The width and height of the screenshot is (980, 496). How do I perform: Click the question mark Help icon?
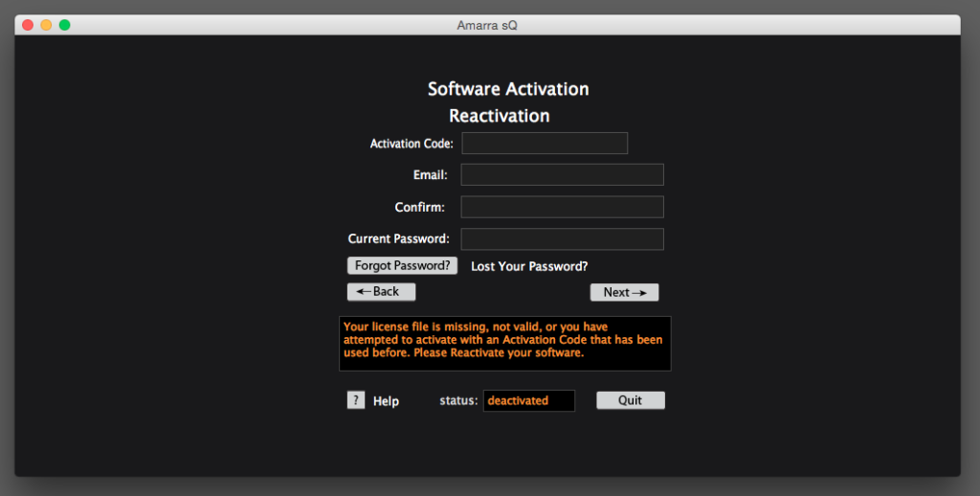coord(356,400)
